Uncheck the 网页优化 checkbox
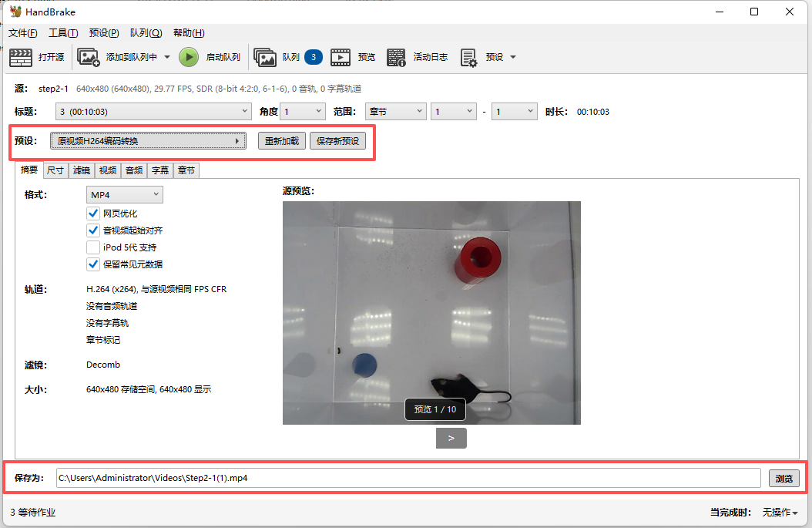Viewport: 812px width, 528px height. tap(93, 214)
